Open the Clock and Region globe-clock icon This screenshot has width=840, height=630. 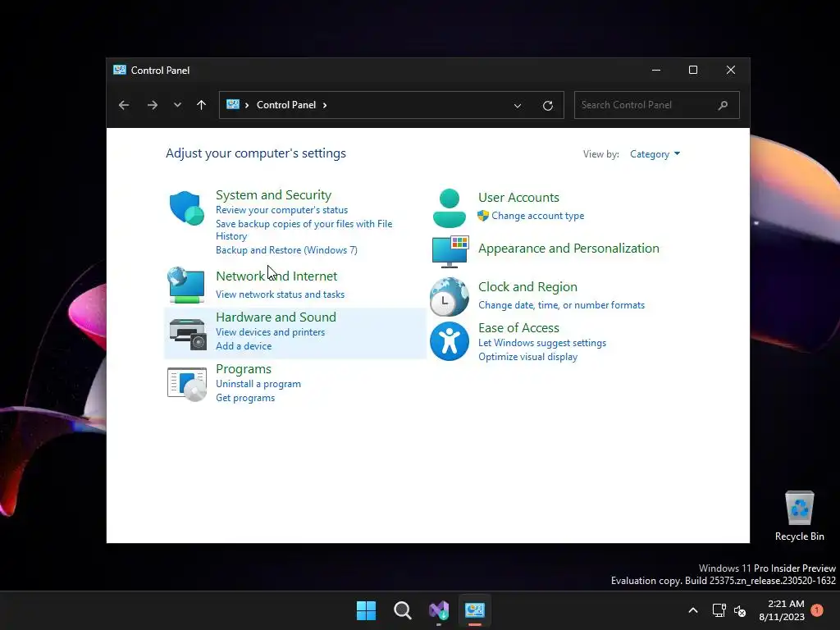tap(449, 296)
